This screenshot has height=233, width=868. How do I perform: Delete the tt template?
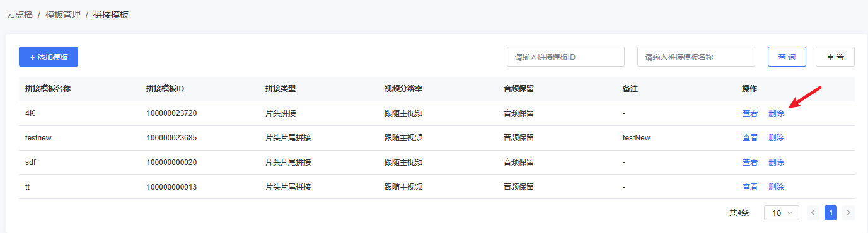pyautogui.click(x=776, y=187)
